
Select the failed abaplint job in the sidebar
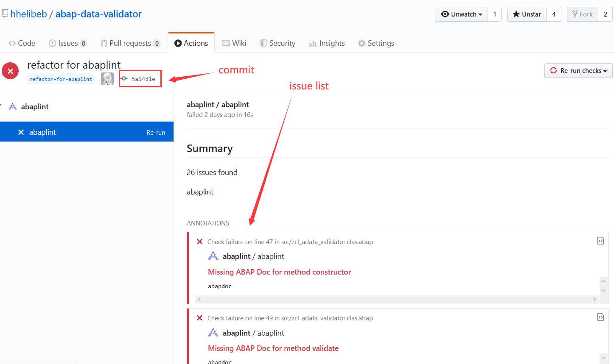(x=87, y=132)
